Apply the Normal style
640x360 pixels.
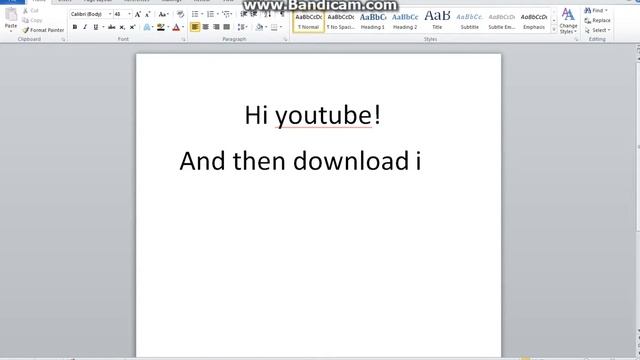click(x=309, y=22)
